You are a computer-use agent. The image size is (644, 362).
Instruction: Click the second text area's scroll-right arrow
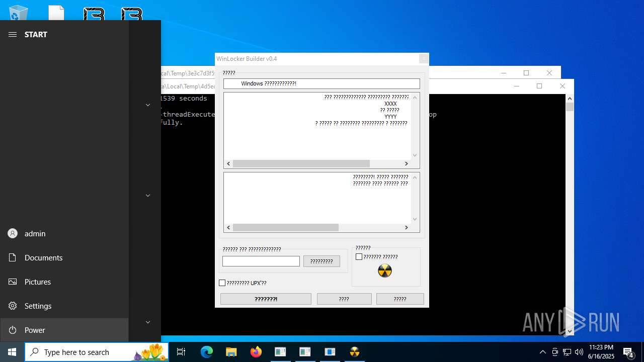click(x=407, y=228)
